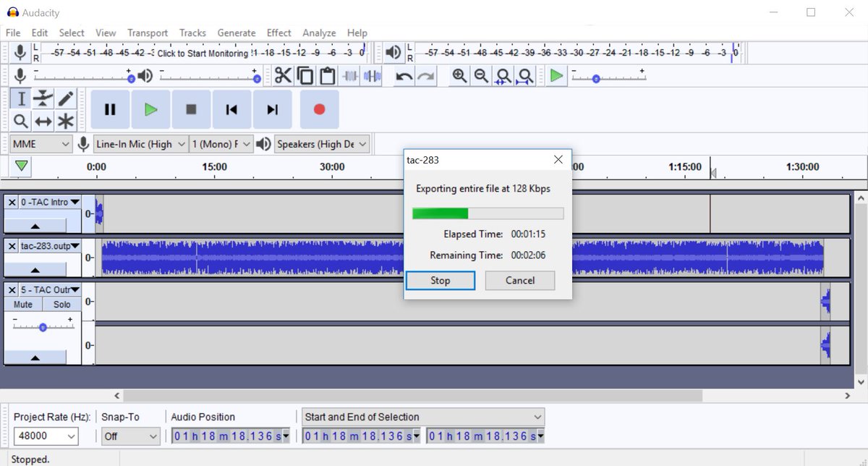Skip to Start of the project
Screen dimensions: 868x466
(x=231, y=110)
